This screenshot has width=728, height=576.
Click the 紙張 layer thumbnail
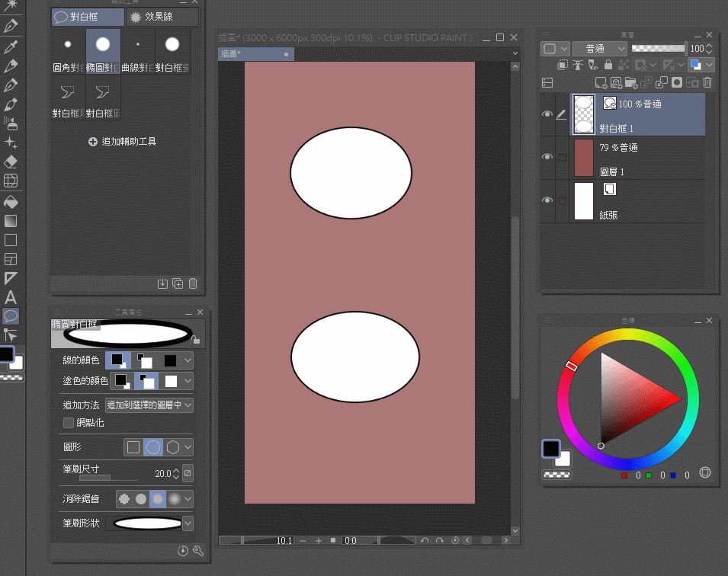(x=583, y=201)
